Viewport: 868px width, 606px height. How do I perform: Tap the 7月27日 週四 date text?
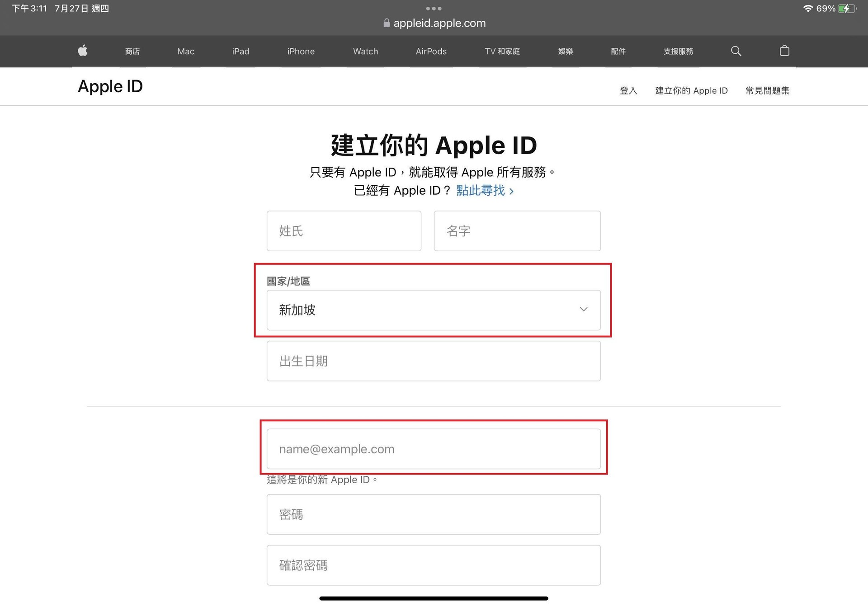coord(82,9)
